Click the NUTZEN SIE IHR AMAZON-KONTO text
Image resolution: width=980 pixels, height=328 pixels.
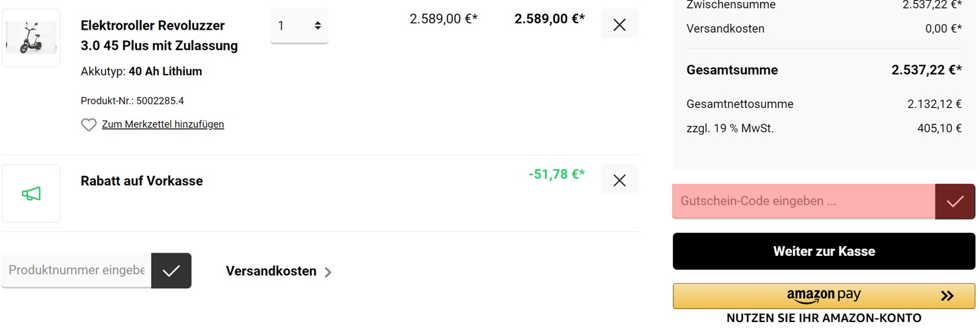(x=824, y=318)
